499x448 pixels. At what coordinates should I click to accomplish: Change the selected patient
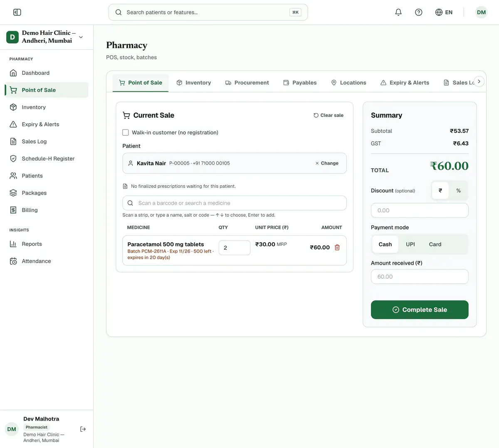click(327, 163)
